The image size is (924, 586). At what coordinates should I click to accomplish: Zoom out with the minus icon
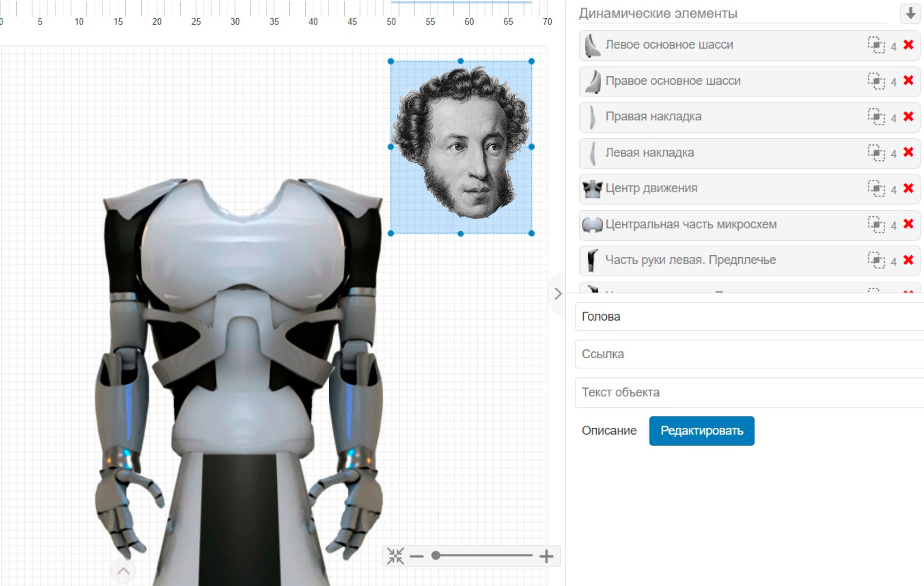click(x=416, y=556)
